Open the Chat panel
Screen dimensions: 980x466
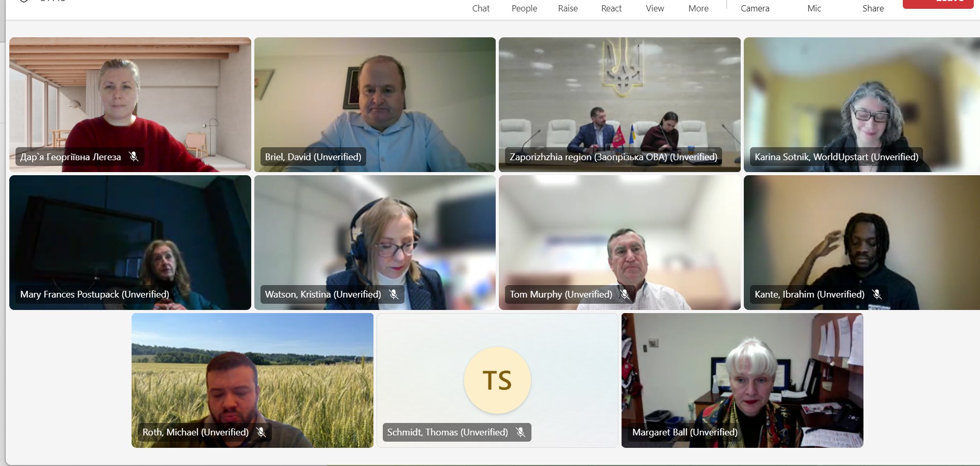[x=481, y=8]
